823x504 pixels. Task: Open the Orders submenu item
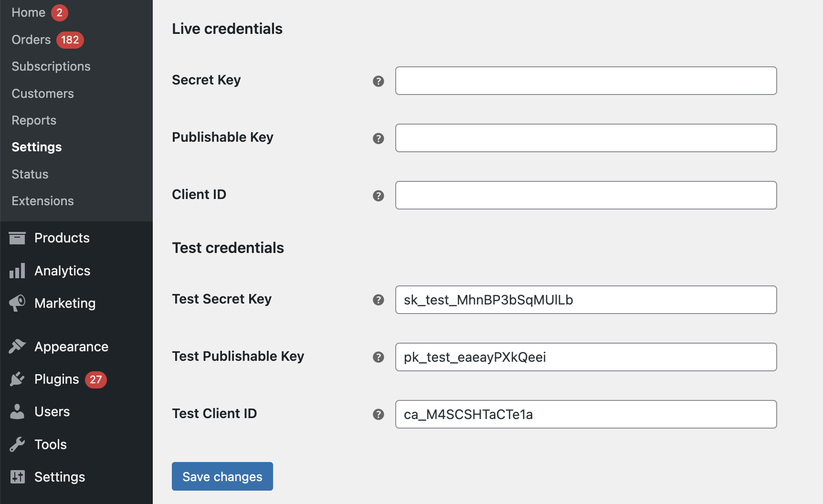pyautogui.click(x=31, y=40)
